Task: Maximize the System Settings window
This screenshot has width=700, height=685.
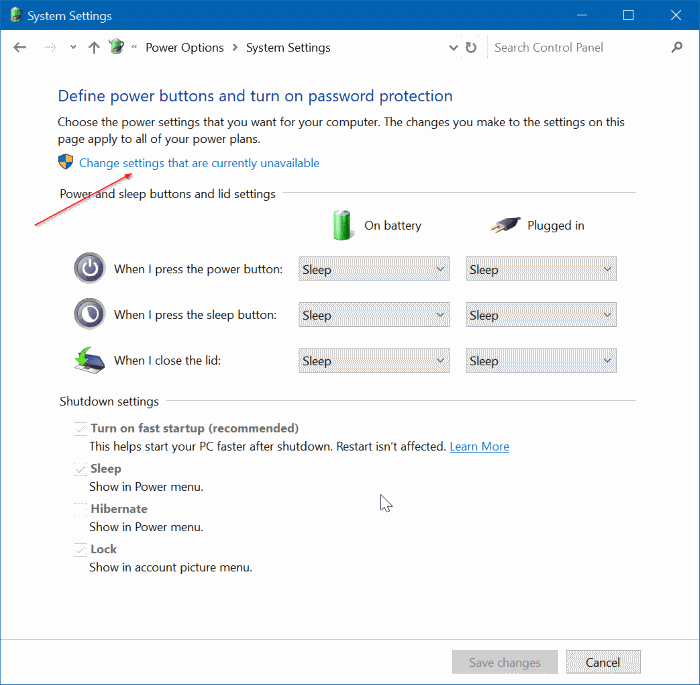Action: pyautogui.click(x=628, y=15)
